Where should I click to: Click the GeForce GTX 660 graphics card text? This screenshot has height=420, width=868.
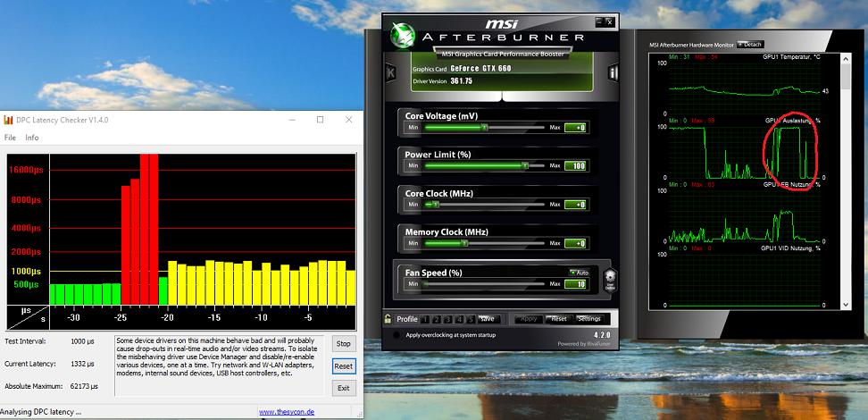[x=480, y=69]
